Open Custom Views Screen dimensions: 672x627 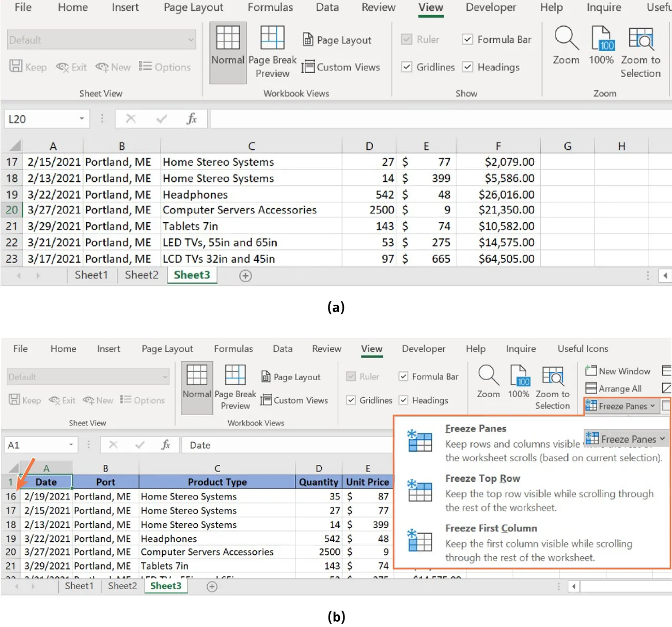coord(341,67)
